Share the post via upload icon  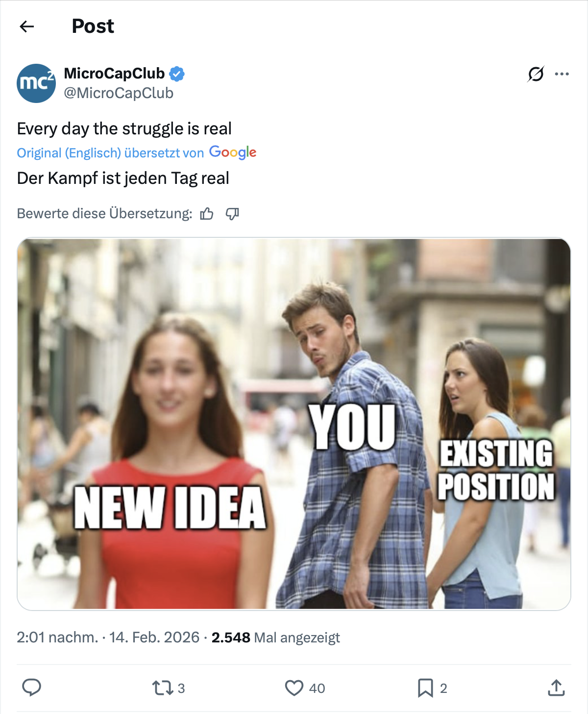(556, 688)
